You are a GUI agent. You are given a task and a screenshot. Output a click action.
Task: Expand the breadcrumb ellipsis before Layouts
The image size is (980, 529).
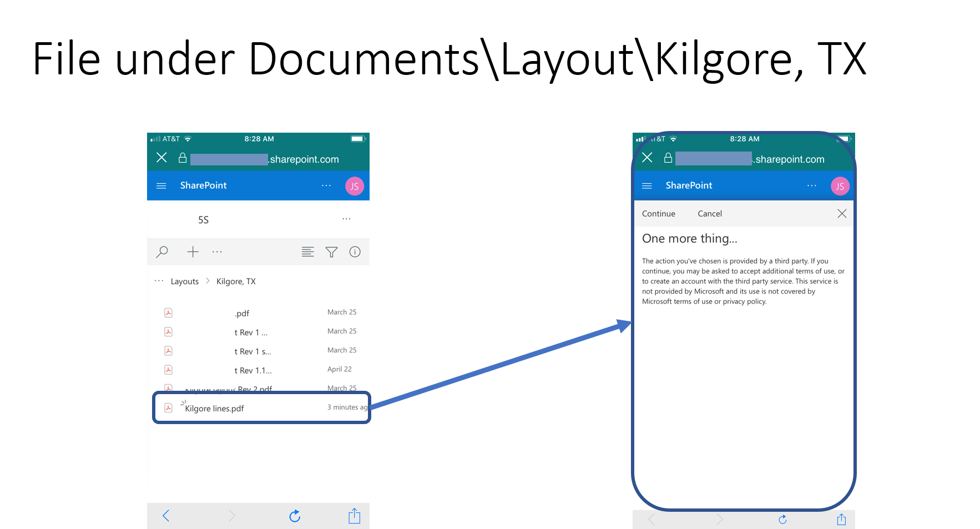(x=159, y=281)
